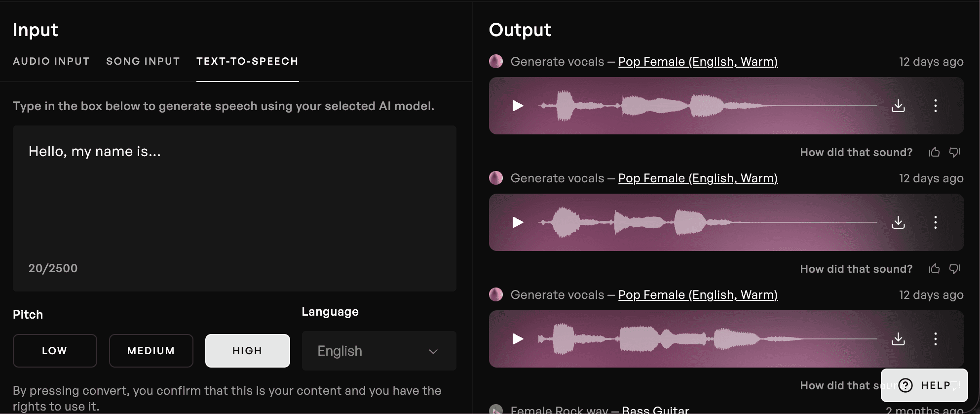Select HIGH pitch option

point(248,351)
